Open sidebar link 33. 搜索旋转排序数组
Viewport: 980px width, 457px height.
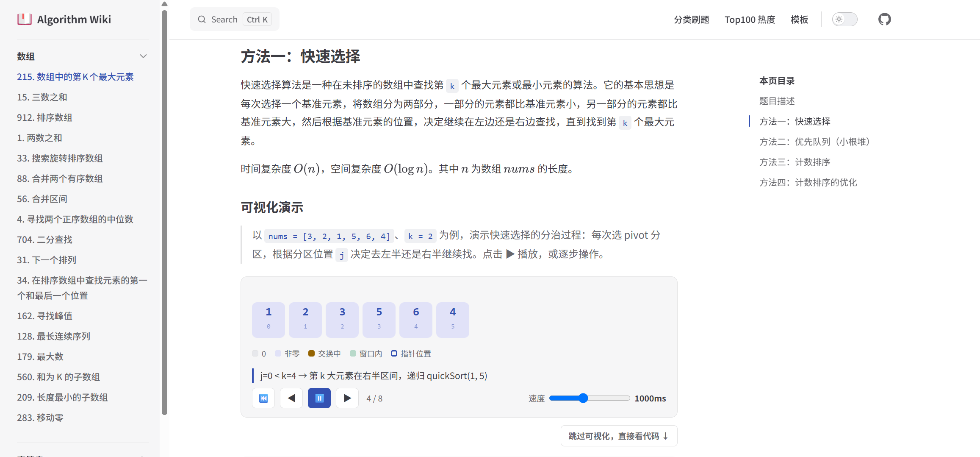tap(60, 158)
